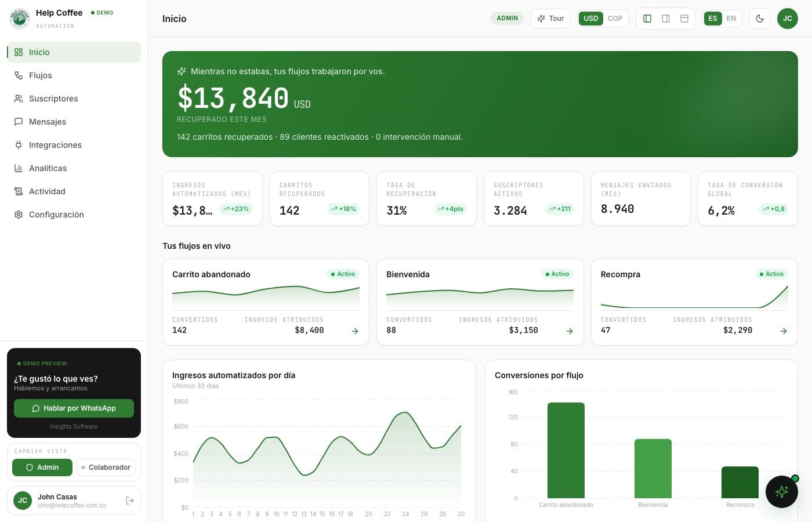Click the Carritos recuperados 142 card

tap(320, 198)
